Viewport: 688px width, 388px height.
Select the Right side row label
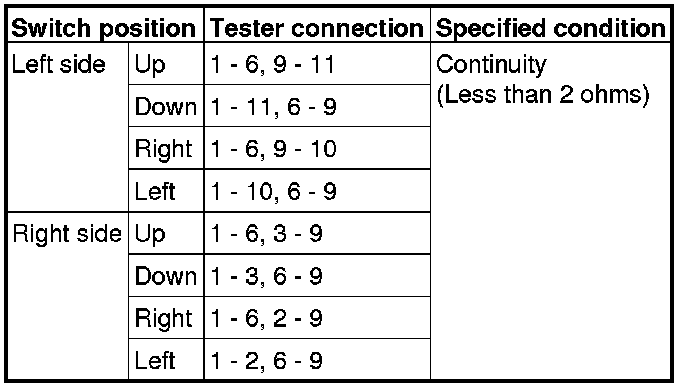(x=67, y=233)
